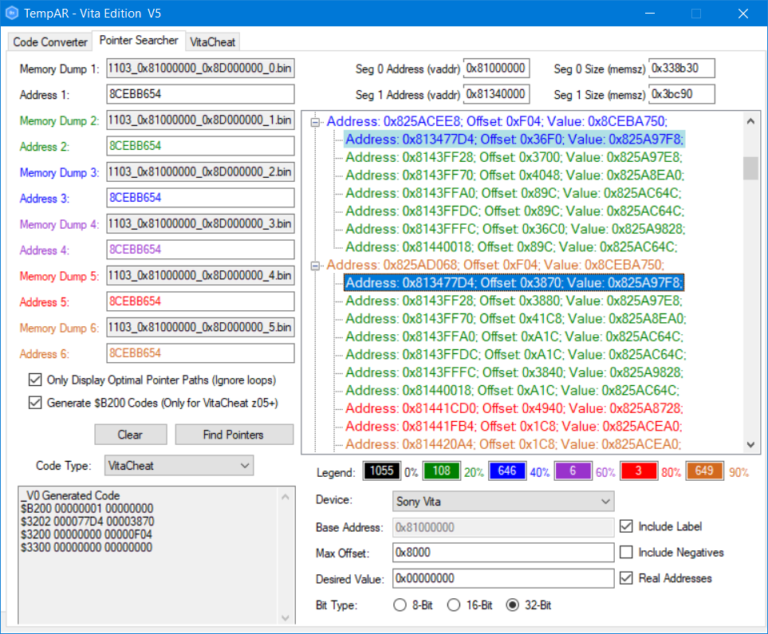Uncheck the Include Label checkbox
This screenshot has height=634, width=768.
pyautogui.click(x=626, y=526)
